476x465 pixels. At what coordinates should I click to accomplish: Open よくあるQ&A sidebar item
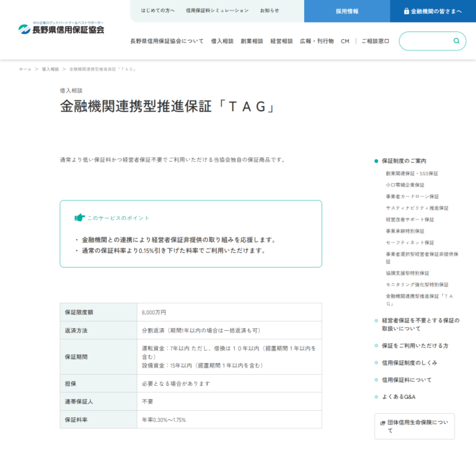(399, 397)
